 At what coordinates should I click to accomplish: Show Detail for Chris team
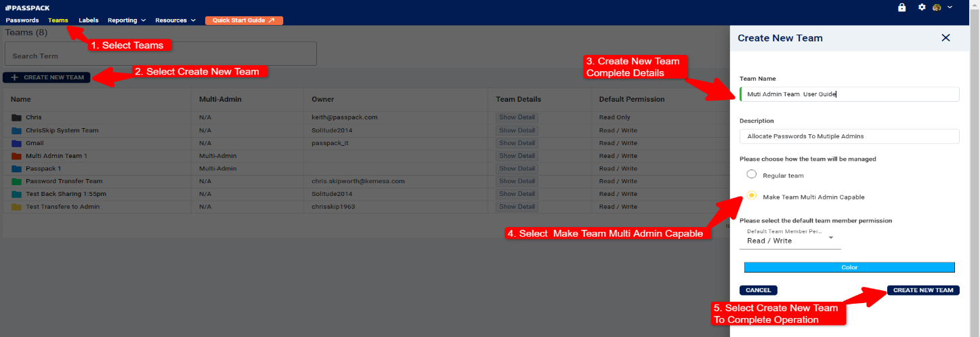click(x=517, y=117)
